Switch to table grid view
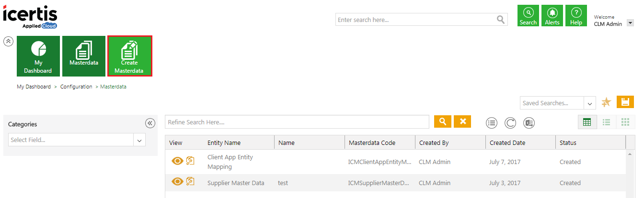 pos(586,122)
